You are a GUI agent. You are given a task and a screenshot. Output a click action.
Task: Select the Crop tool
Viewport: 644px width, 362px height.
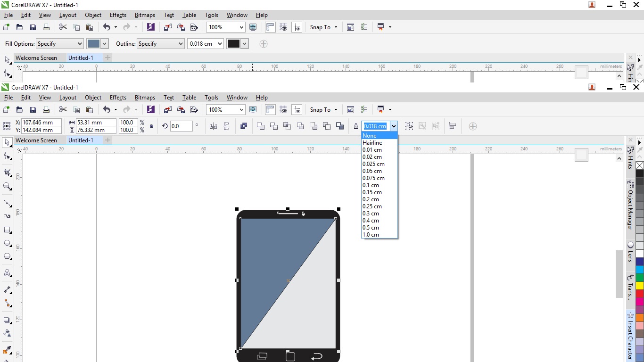click(7, 173)
